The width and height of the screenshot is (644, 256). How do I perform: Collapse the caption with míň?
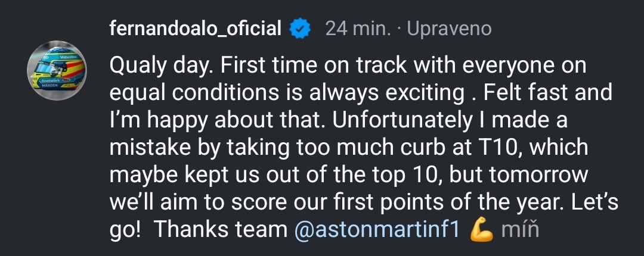point(519,230)
